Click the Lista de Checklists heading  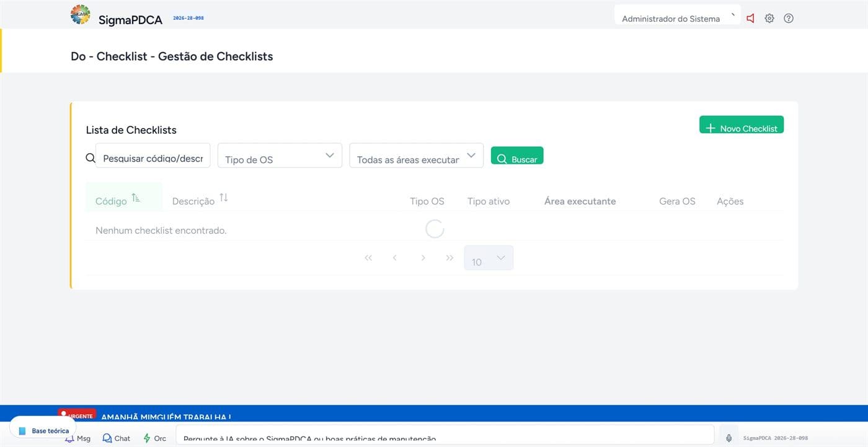(131, 130)
